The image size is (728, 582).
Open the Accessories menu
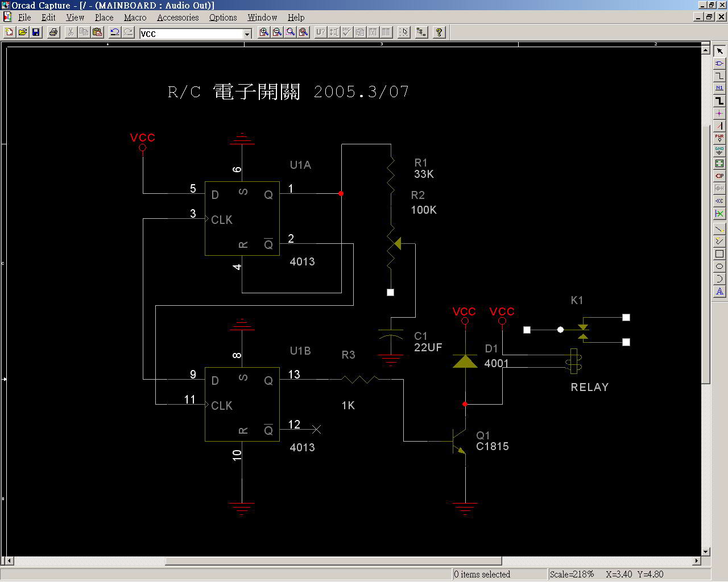click(x=178, y=18)
